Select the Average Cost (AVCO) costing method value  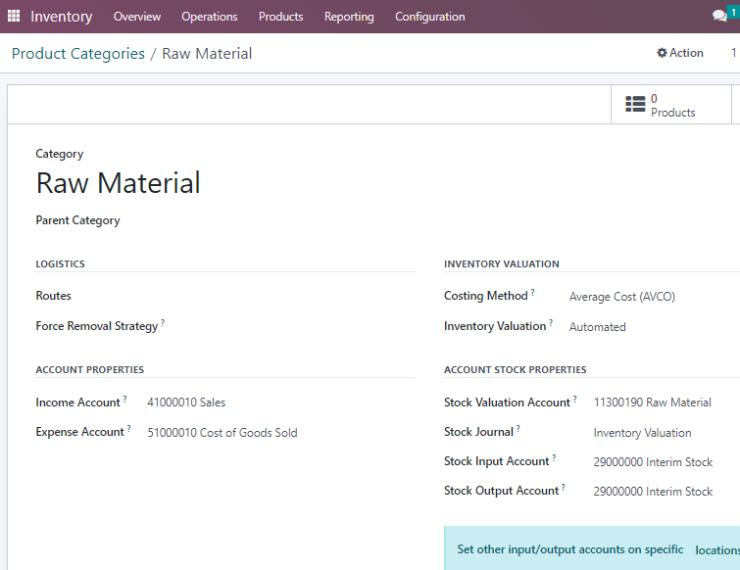(622, 297)
